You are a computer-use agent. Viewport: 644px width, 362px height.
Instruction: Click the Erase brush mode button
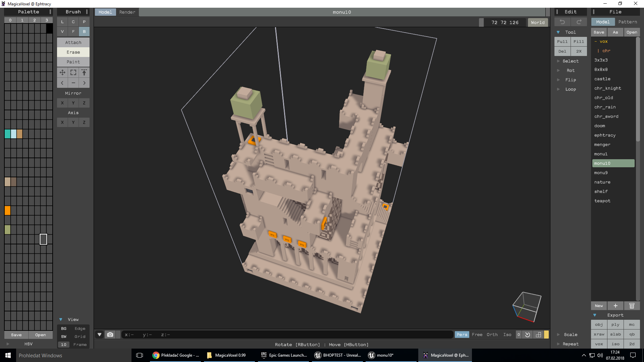pyautogui.click(x=73, y=52)
